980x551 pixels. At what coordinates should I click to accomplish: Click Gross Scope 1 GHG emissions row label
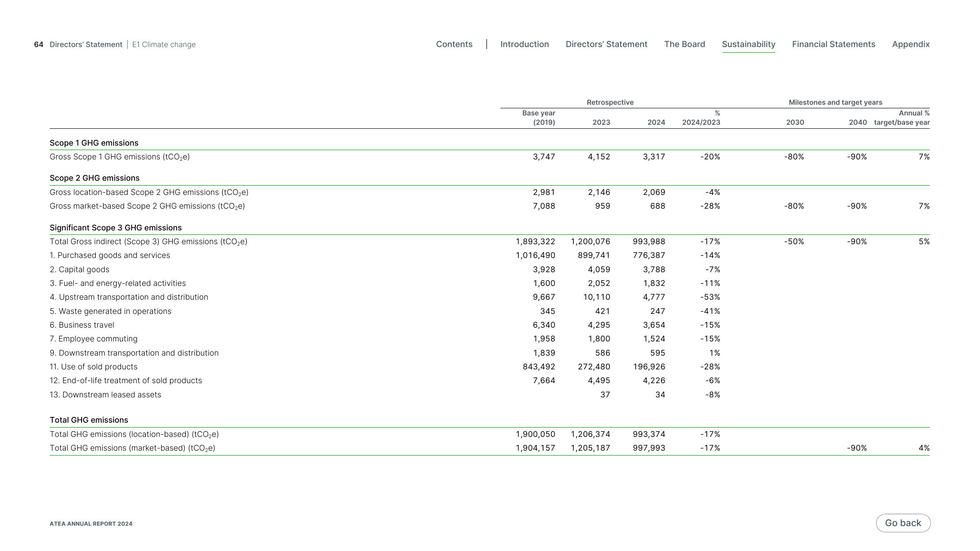pos(120,157)
